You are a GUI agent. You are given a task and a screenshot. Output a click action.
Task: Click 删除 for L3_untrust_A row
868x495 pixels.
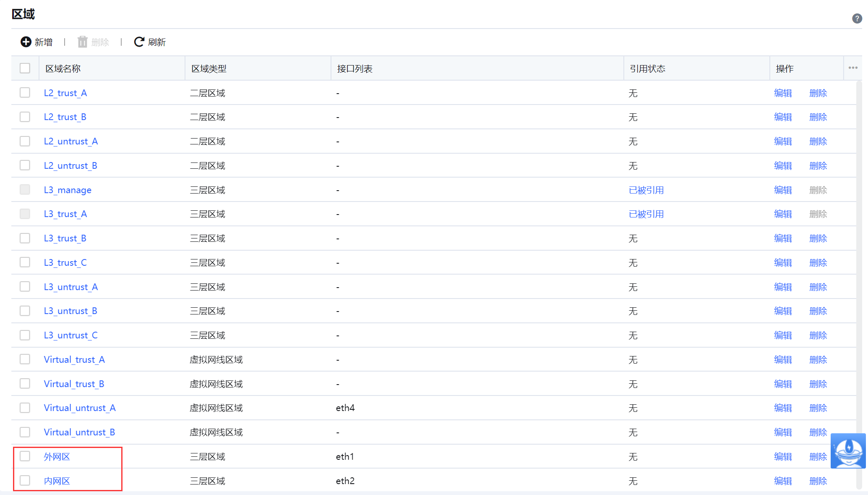coord(818,287)
